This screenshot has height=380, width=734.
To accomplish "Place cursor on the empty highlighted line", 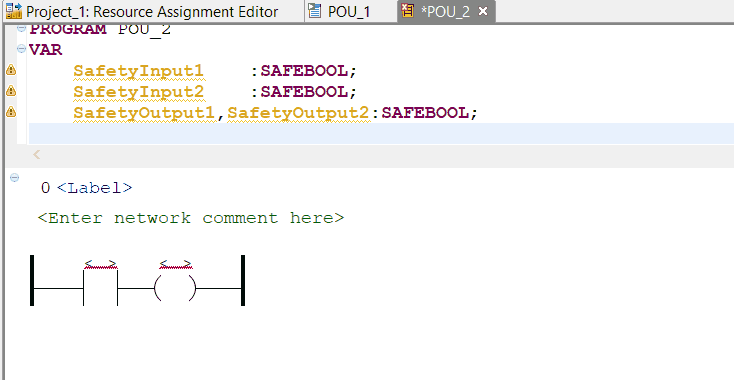I will [381, 133].
